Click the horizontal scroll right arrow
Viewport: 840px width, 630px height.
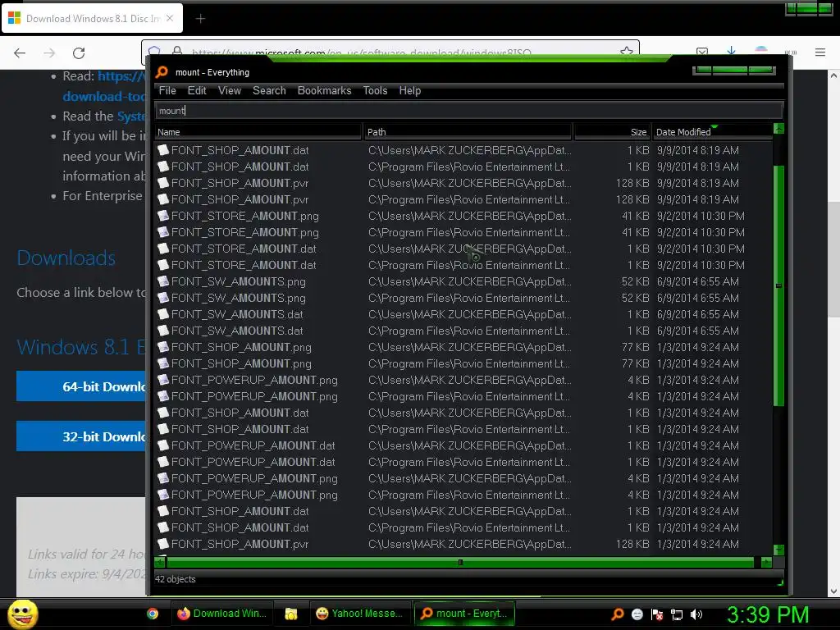(766, 562)
